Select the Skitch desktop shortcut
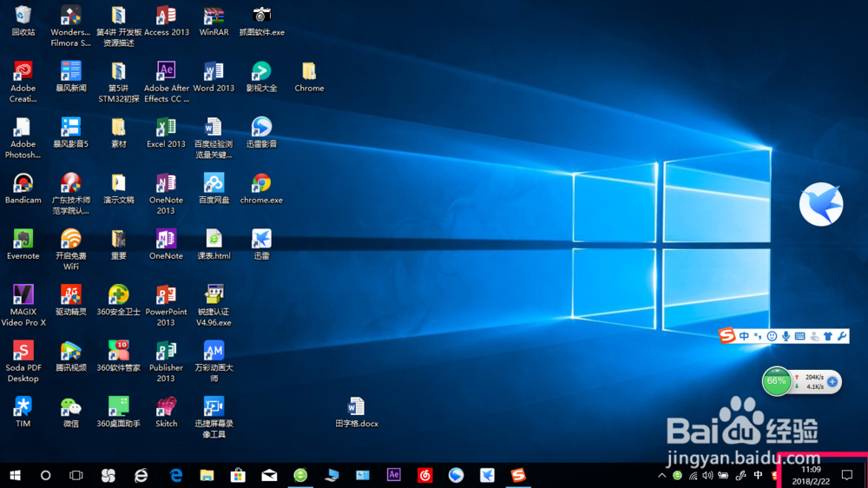Viewport: 868px width, 488px height. [166, 412]
